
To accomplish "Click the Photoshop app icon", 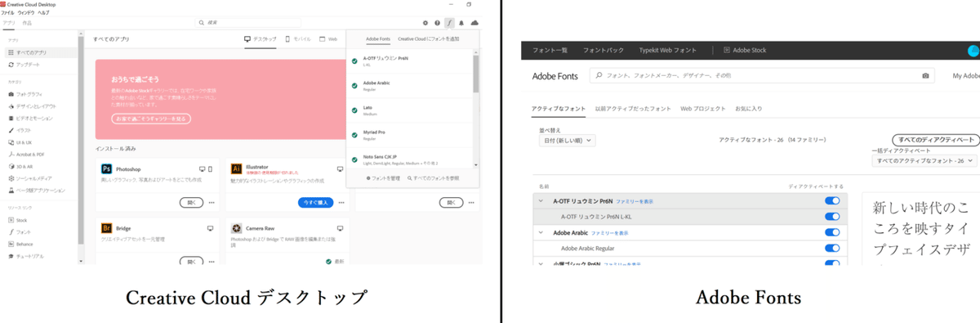I will (x=106, y=169).
